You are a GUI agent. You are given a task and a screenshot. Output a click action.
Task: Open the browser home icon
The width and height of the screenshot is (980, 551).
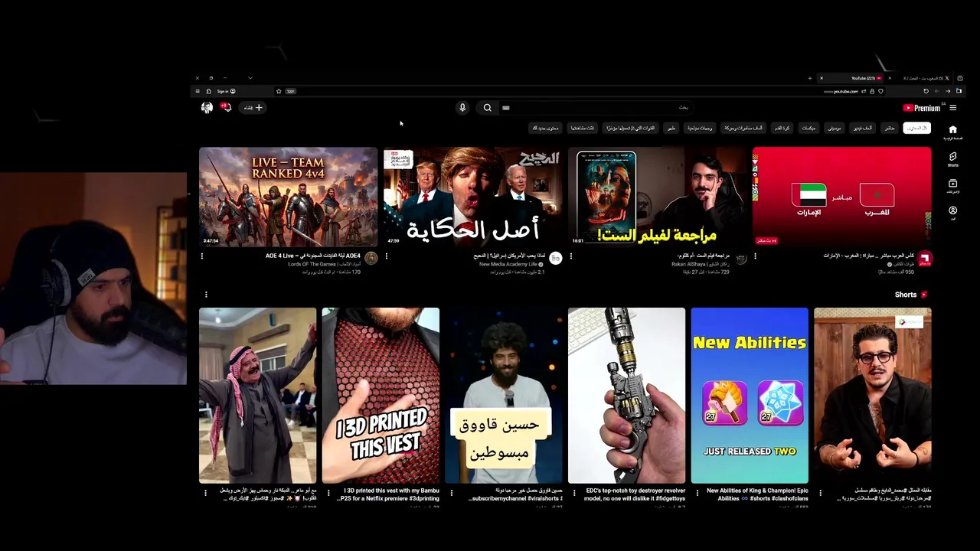[x=208, y=91]
